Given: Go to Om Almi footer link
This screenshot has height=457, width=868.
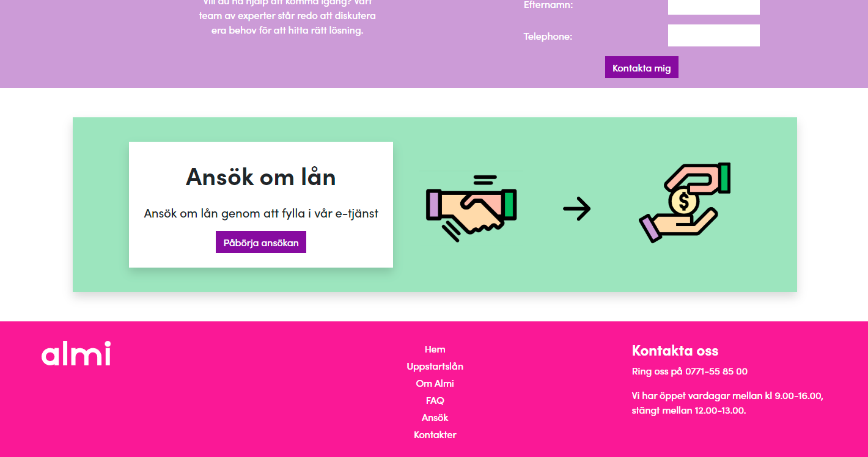Looking at the screenshot, I should point(435,384).
